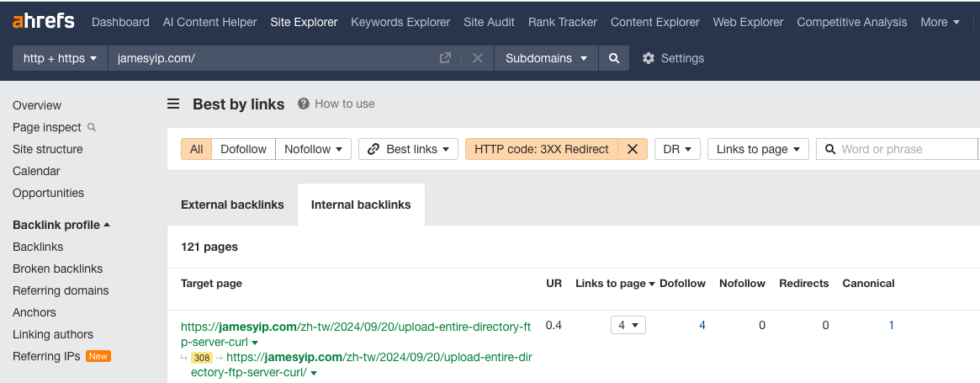Switch to Internal backlinks tab
Viewport: 980px width, 383px height.
(361, 205)
